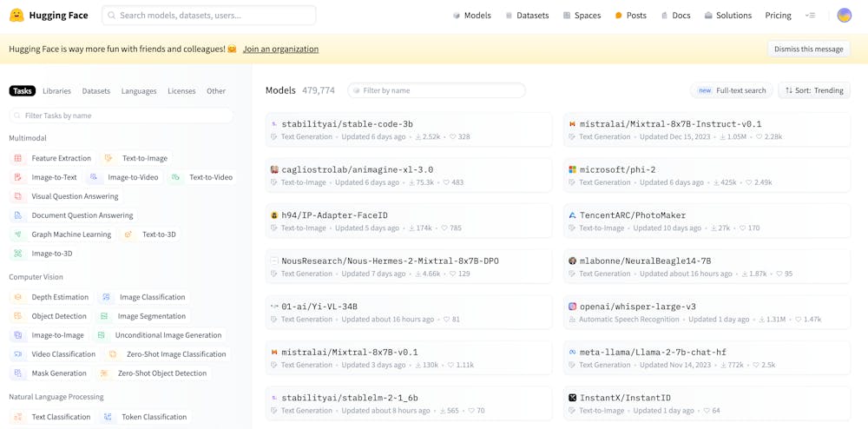
Task: Select the Feature Extraction task icon
Action: click(18, 158)
